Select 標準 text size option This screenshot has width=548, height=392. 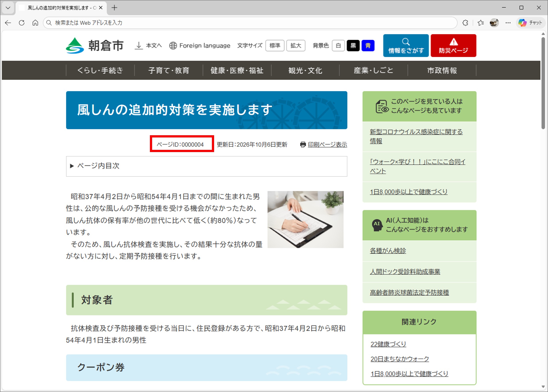pos(275,45)
